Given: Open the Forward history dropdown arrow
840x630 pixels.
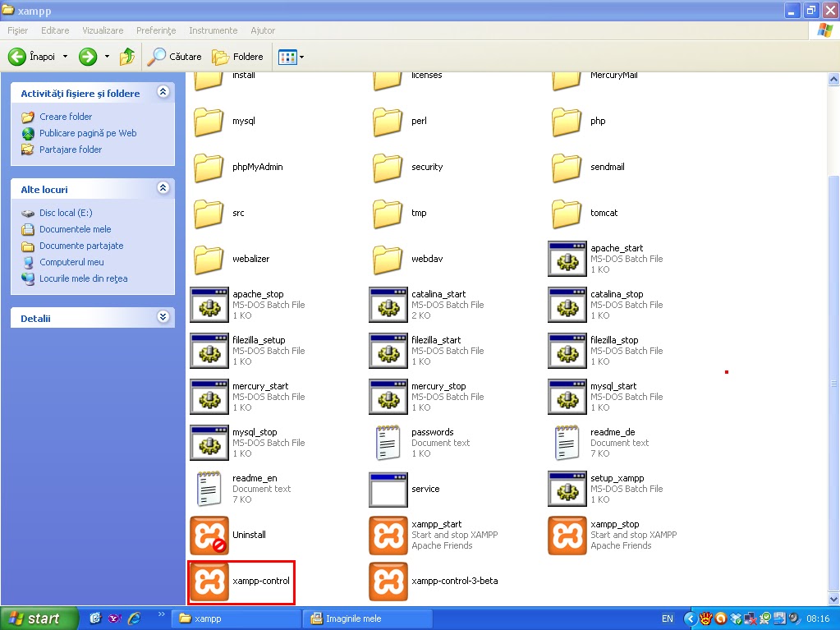Looking at the screenshot, I should point(107,56).
